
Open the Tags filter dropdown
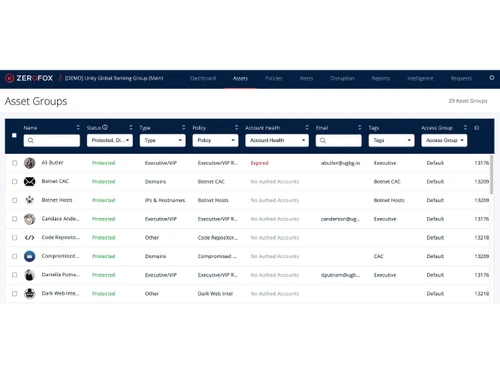391,140
